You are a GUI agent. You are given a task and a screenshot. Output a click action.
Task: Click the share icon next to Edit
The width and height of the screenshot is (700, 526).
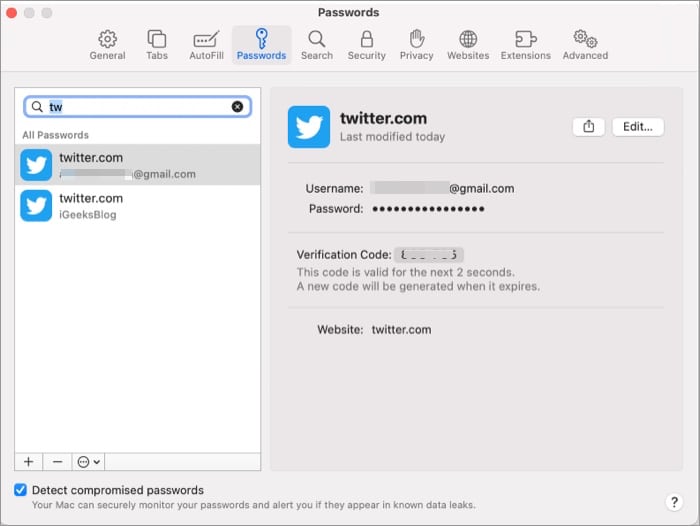[x=588, y=127]
